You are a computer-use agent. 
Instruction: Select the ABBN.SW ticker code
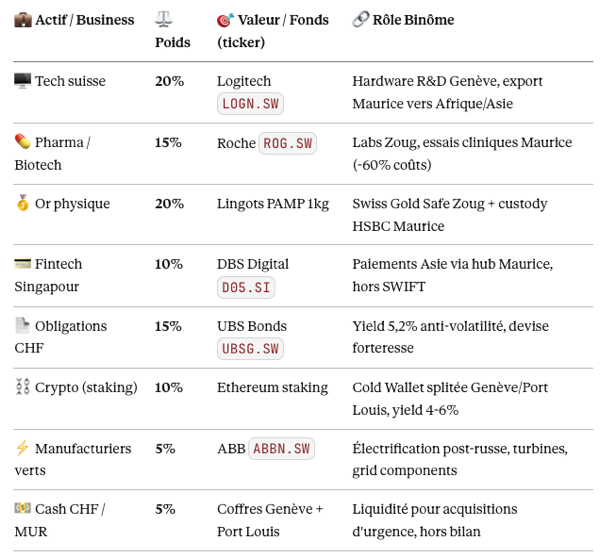[281, 449]
